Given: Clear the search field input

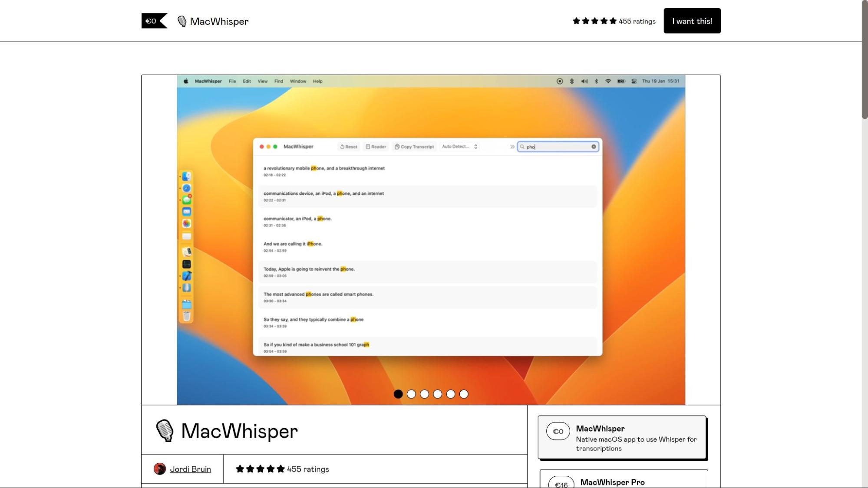Looking at the screenshot, I should click(x=594, y=147).
